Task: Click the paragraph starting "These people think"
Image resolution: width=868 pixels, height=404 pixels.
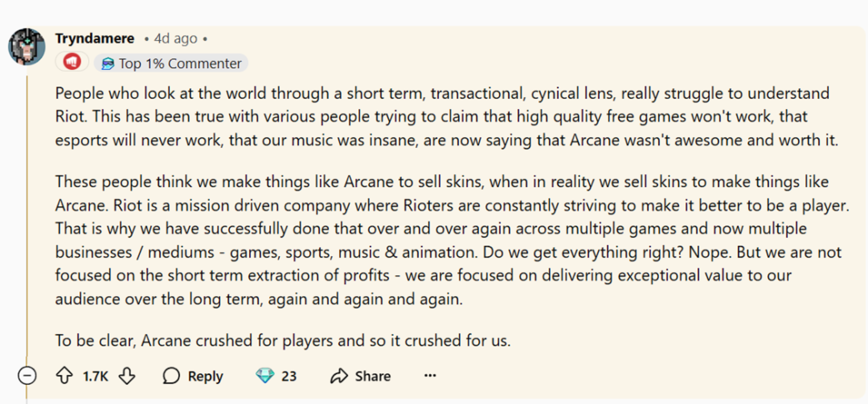Action: (x=422, y=240)
